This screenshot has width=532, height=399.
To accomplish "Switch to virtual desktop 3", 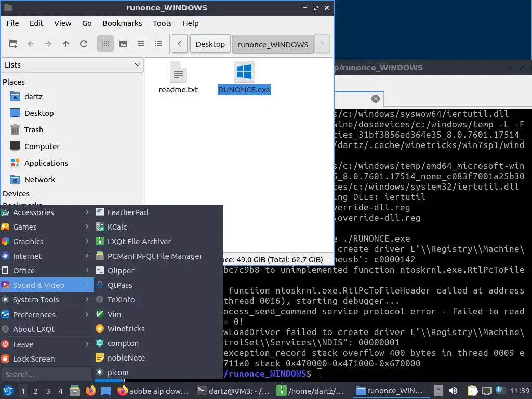I will pyautogui.click(x=48, y=392).
